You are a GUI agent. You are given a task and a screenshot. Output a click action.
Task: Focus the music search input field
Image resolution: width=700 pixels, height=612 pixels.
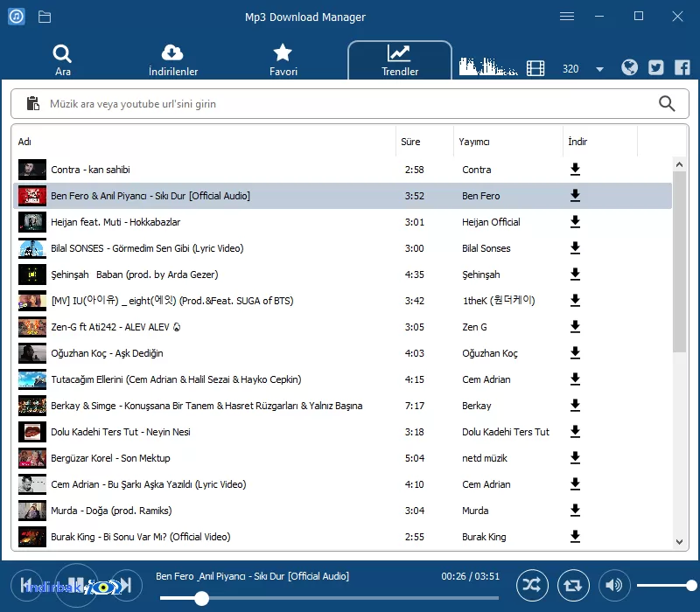tap(348, 103)
